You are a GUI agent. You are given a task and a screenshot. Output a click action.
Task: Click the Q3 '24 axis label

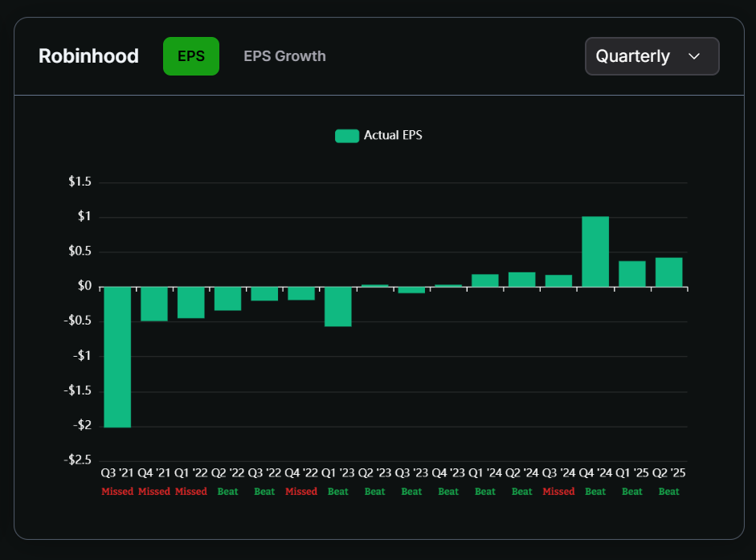pyautogui.click(x=558, y=472)
